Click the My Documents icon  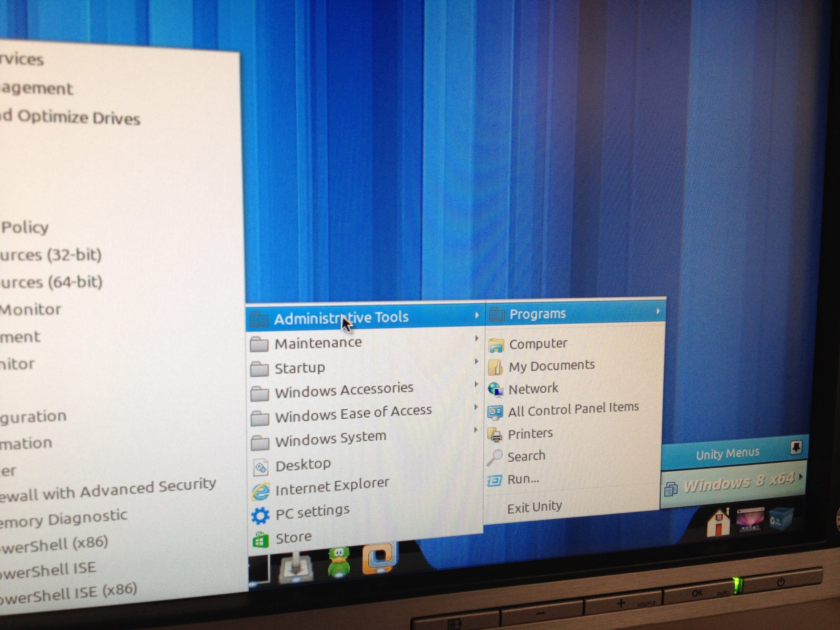click(496, 367)
